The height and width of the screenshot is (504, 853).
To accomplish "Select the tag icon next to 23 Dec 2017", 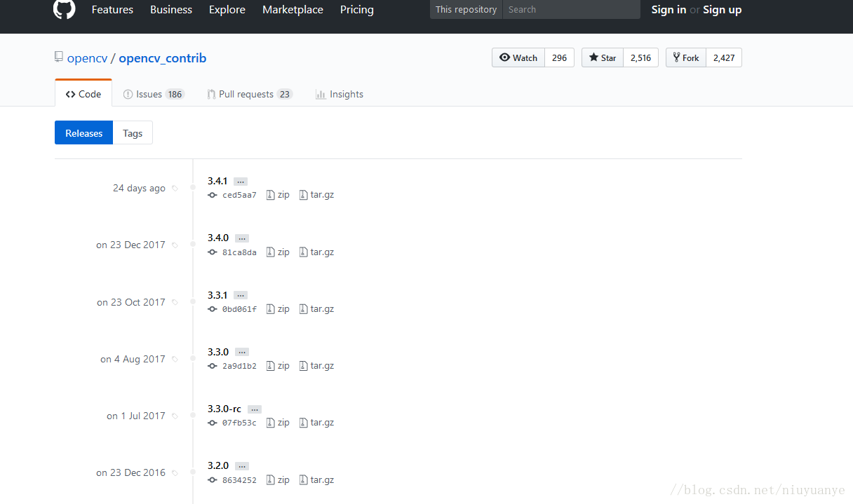I will point(175,245).
